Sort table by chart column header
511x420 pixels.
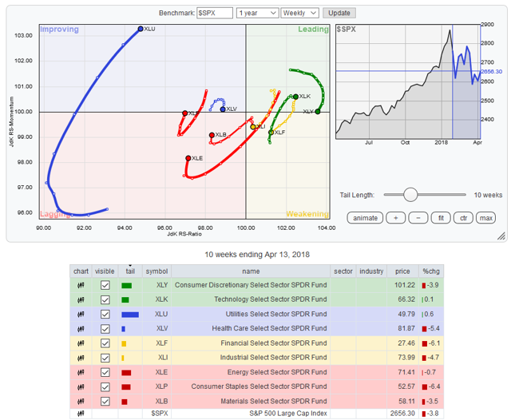(x=81, y=271)
